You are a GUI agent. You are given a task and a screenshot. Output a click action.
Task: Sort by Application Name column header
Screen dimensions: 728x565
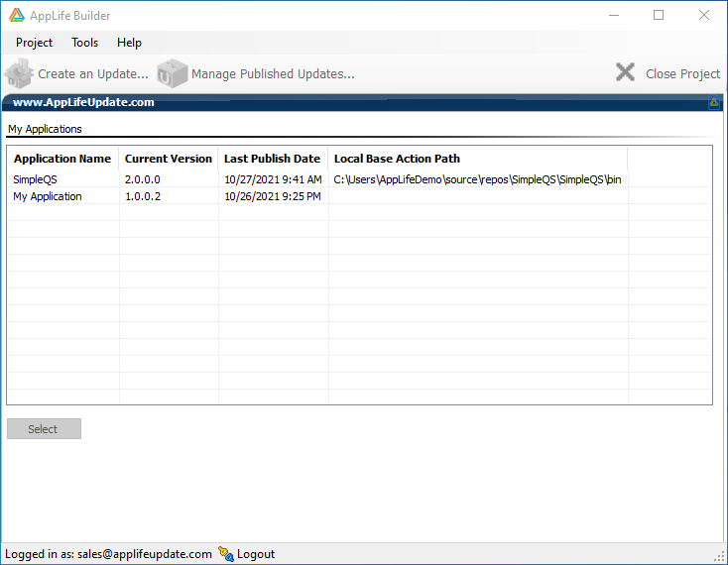pos(62,159)
